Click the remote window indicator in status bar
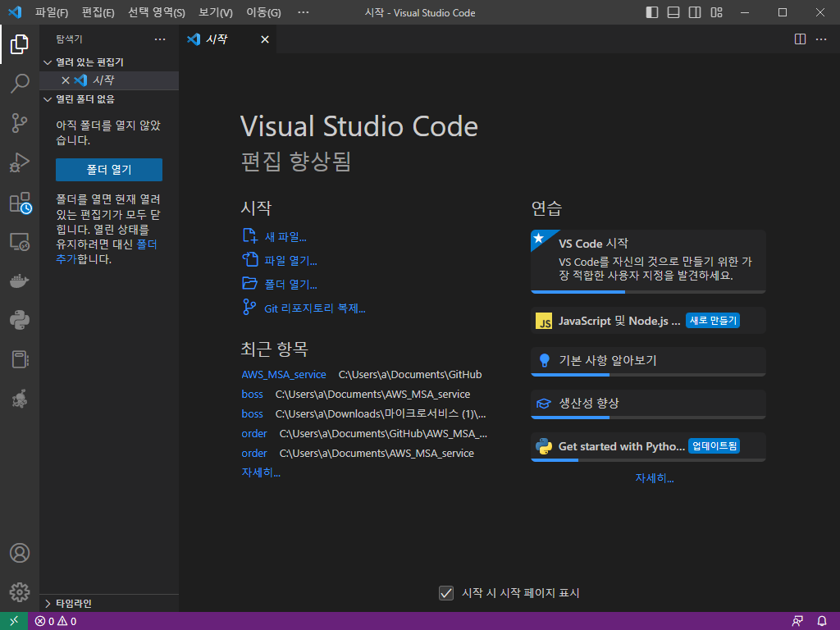 point(14,621)
